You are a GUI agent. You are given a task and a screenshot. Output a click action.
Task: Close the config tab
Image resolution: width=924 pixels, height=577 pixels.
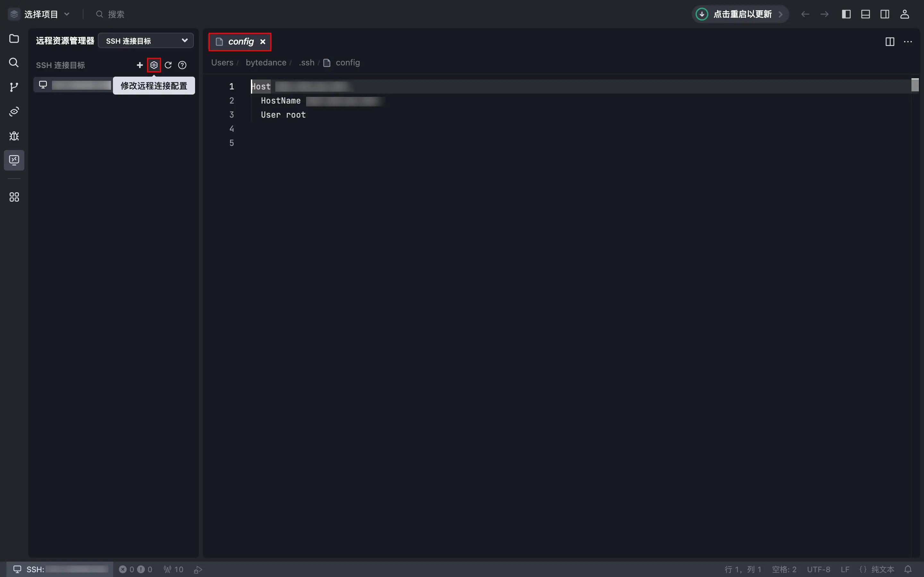(263, 42)
